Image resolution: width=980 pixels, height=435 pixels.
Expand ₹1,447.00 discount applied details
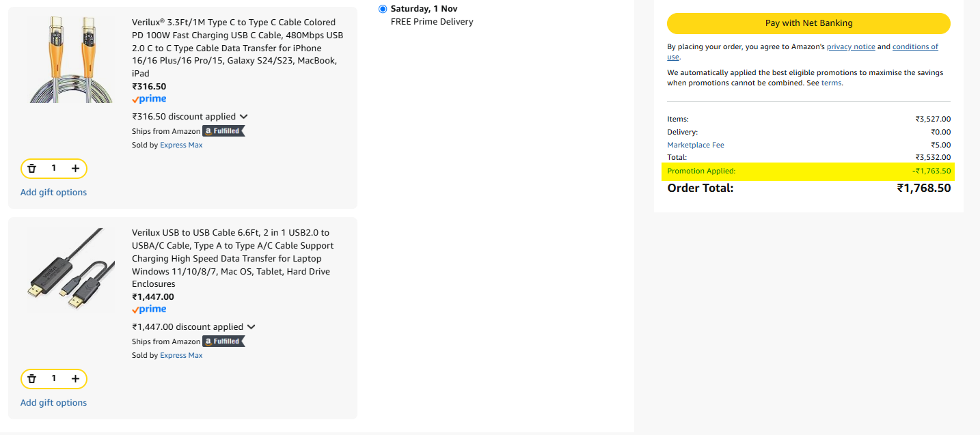251,327
